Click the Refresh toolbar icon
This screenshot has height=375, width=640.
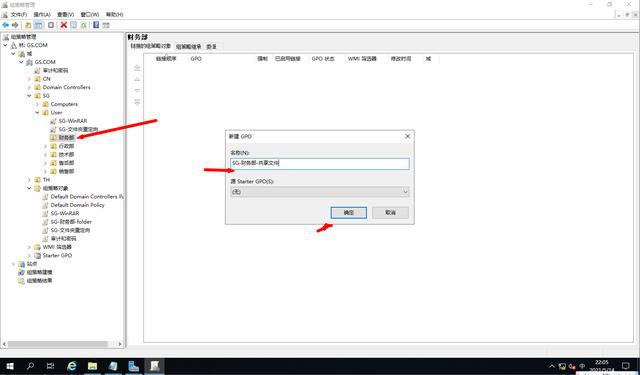tap(83, 25)
